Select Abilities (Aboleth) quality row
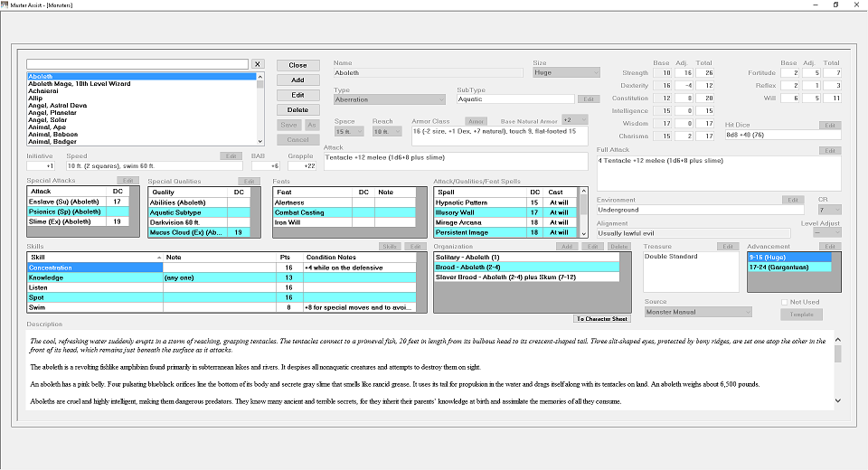 199,202
